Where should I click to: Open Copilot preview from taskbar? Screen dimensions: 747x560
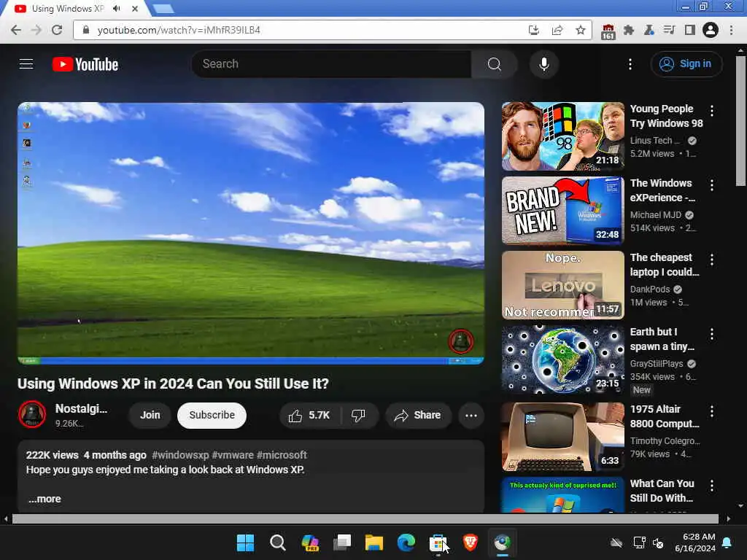pyautogui.click(x=310, y=542)
